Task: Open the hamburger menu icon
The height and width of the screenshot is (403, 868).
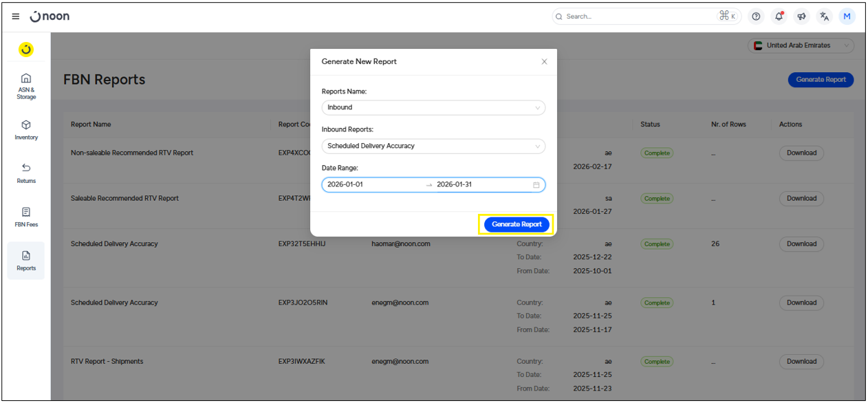Action: [16, 17]
